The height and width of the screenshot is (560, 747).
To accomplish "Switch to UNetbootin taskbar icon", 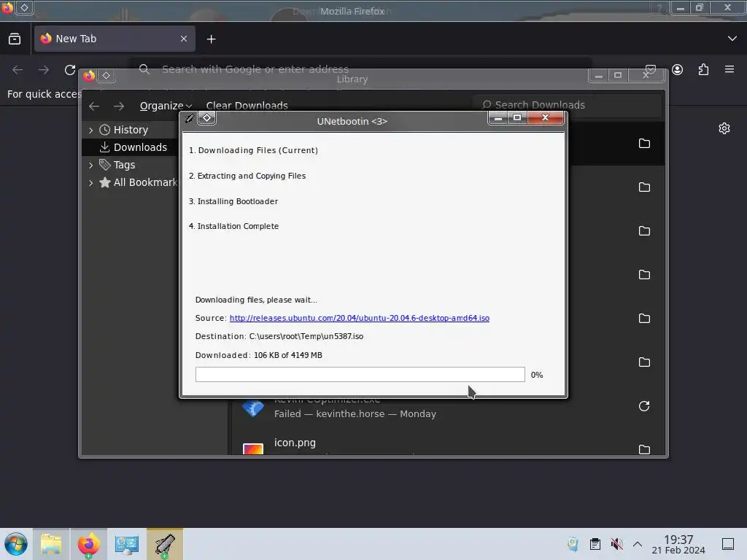I will click(165, 544).
